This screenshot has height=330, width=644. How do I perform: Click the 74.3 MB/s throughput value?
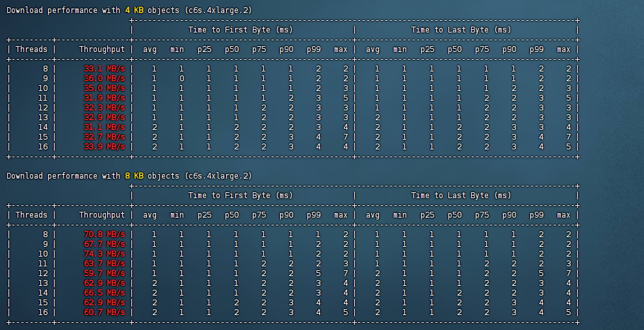105,253
